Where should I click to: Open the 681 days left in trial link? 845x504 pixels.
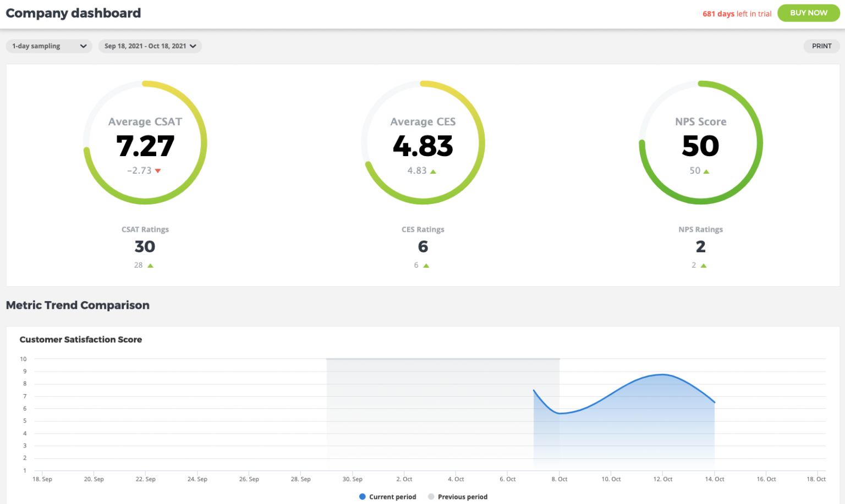click(737, 13)
